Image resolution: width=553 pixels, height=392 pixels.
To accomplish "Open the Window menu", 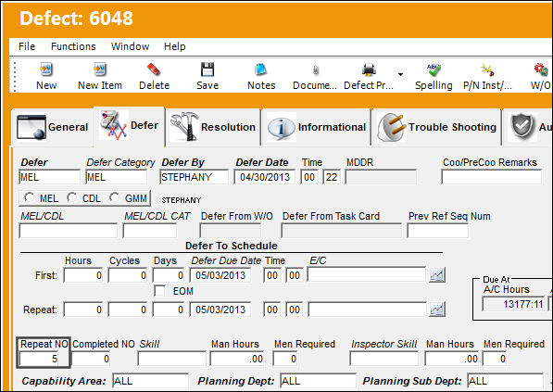I will 130,46.
